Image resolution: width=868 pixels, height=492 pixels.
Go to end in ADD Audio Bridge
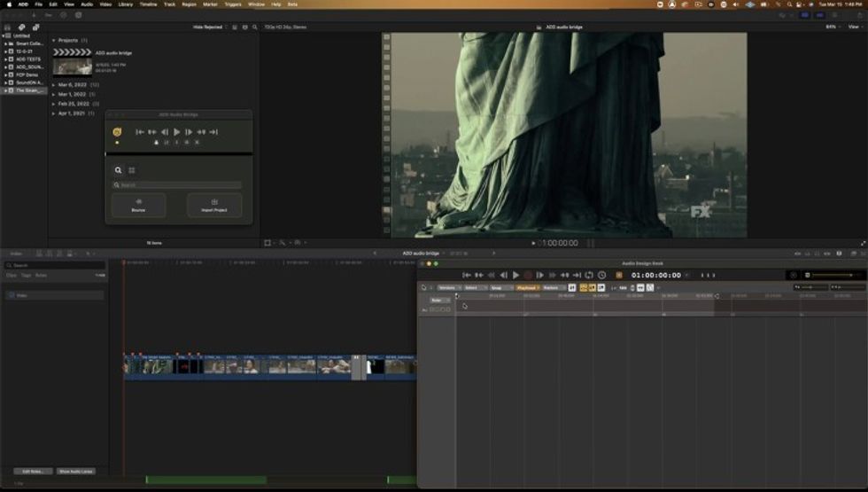point(213,132)
